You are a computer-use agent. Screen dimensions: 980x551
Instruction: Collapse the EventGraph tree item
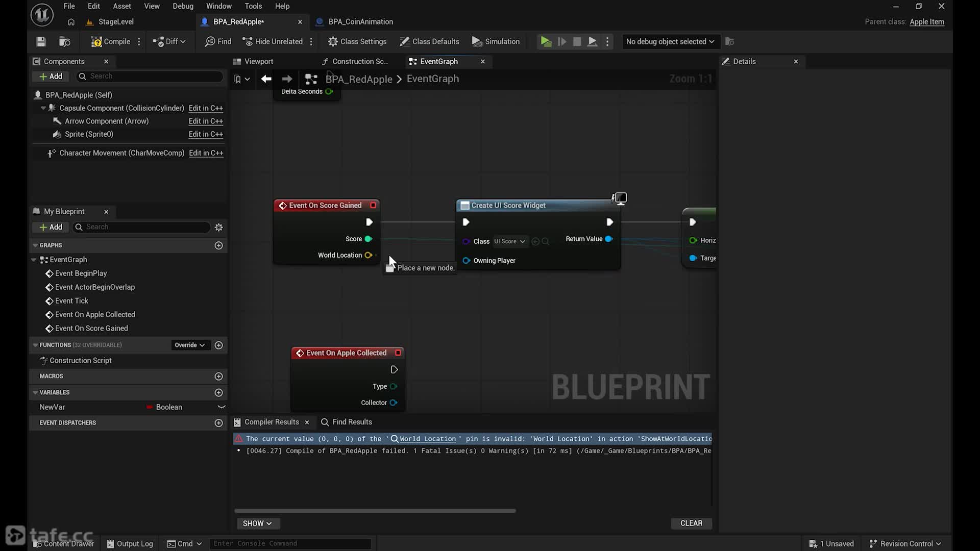tap(34, 260)
